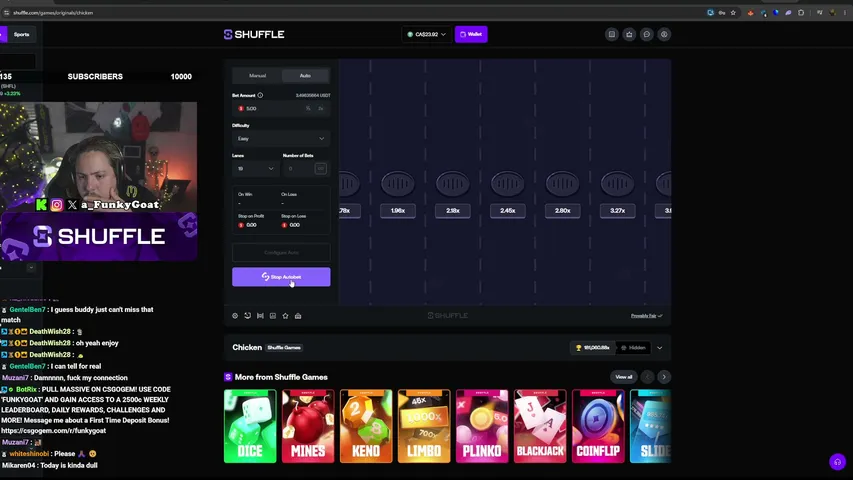
Task: Open the Limbo game thumbnail
Action: point(424,426)
